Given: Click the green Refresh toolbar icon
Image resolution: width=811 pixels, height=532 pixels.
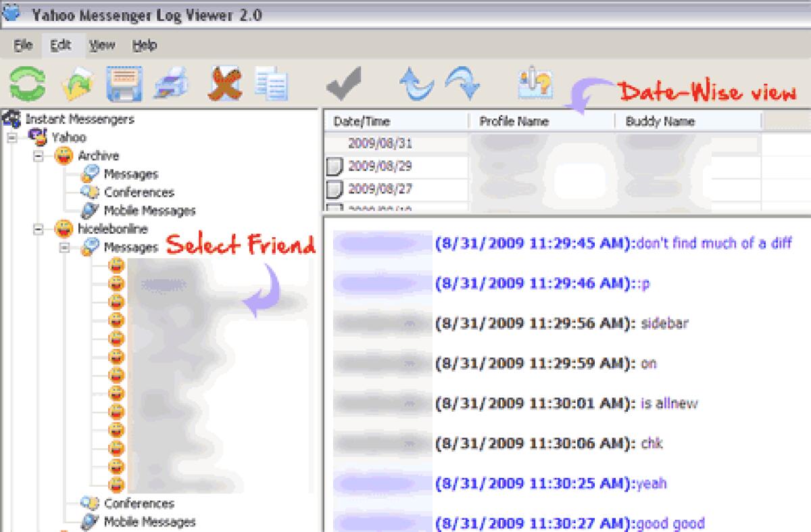Looking at the screenshot, I should click(28, 84).
